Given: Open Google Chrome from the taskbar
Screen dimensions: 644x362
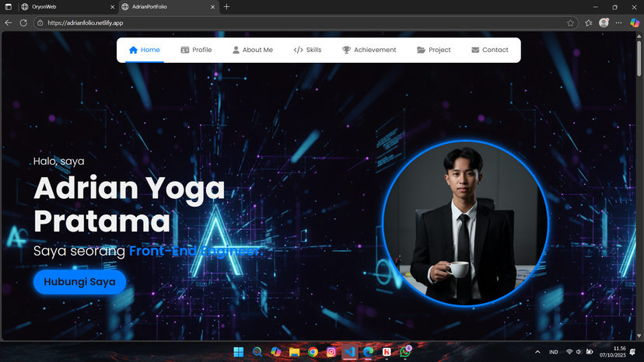Looking at the screenshot, I should (x=313, y=352).
